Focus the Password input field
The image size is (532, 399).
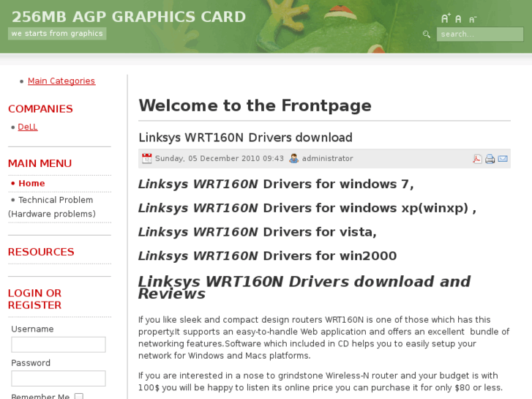59,379
